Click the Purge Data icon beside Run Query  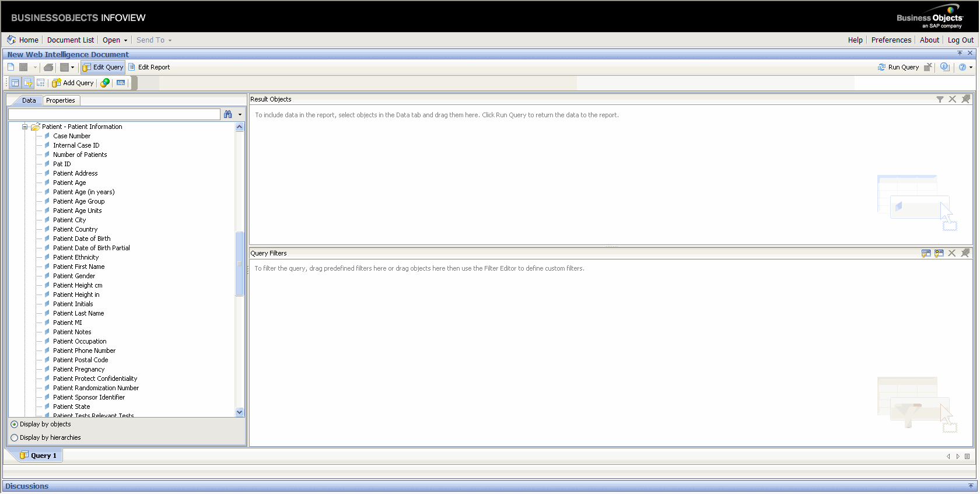(928, 67)
